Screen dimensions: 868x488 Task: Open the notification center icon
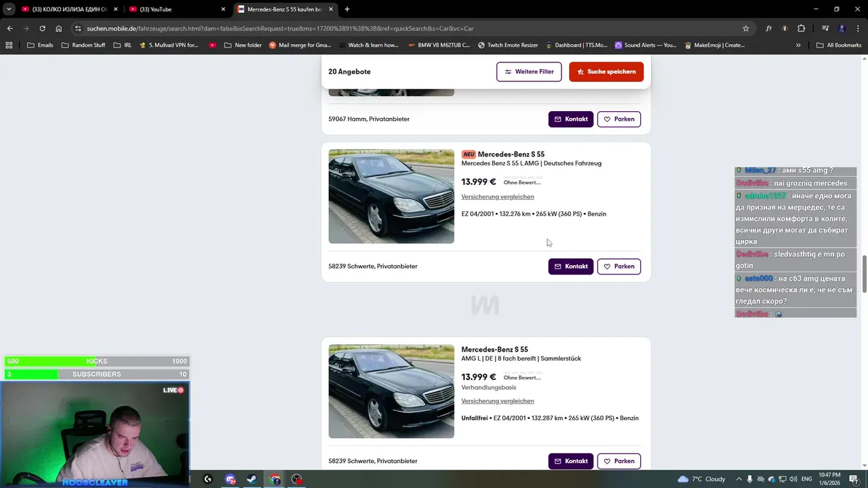click(854, 479)
